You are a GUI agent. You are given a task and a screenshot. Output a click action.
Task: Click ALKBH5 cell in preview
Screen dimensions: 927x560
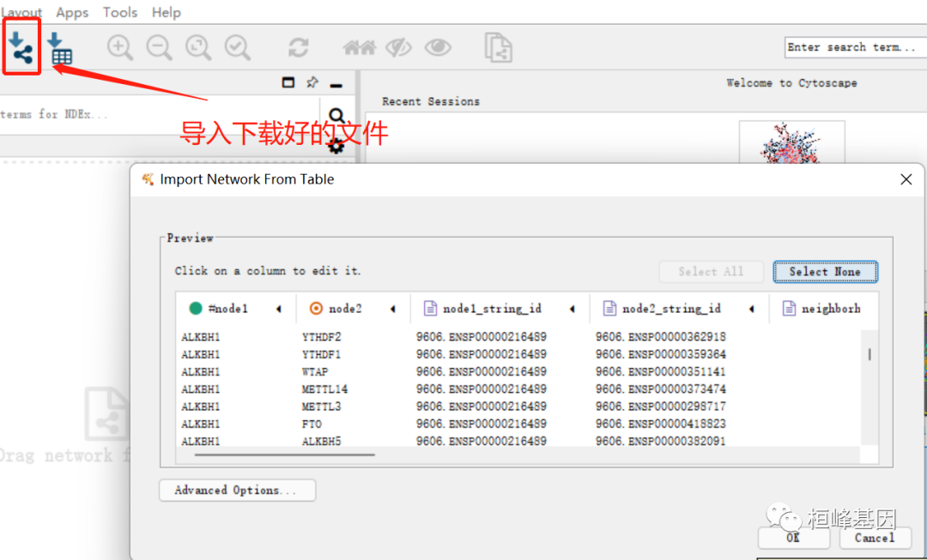tap(321, 441)
